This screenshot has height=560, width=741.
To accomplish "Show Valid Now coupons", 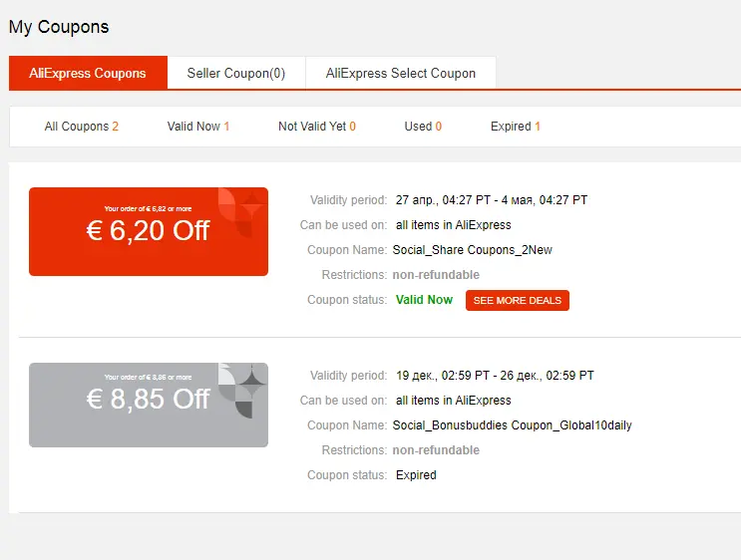I will click(x=198, y=127).
